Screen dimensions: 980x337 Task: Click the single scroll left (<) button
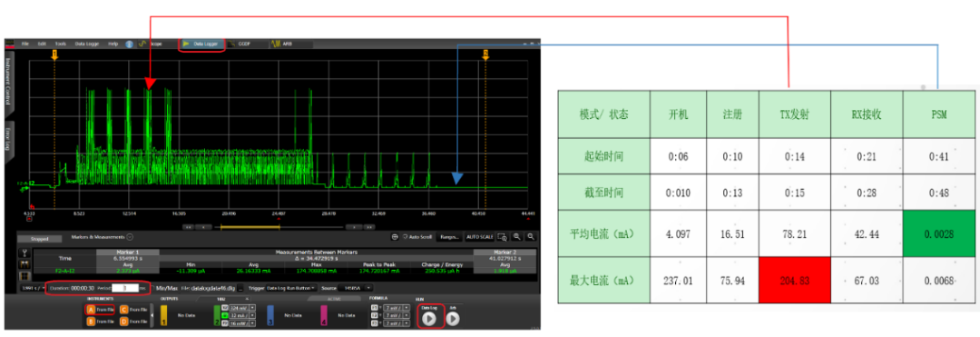tap(204, 227)
